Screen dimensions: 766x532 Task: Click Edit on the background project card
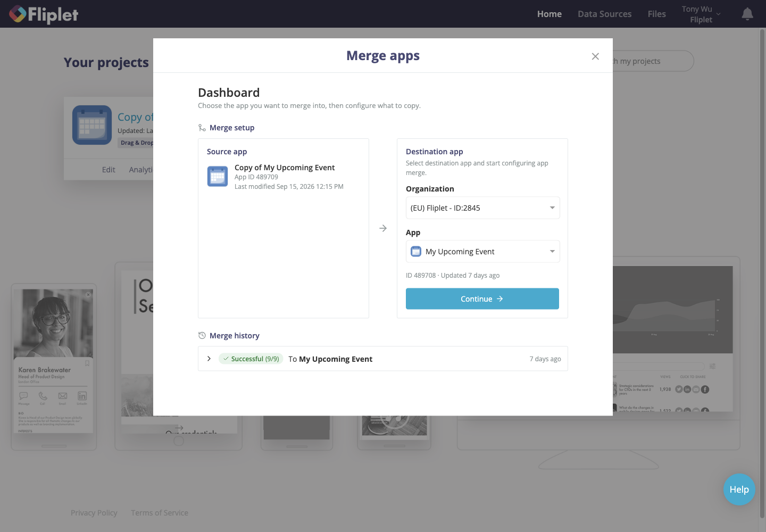(109, 170)
